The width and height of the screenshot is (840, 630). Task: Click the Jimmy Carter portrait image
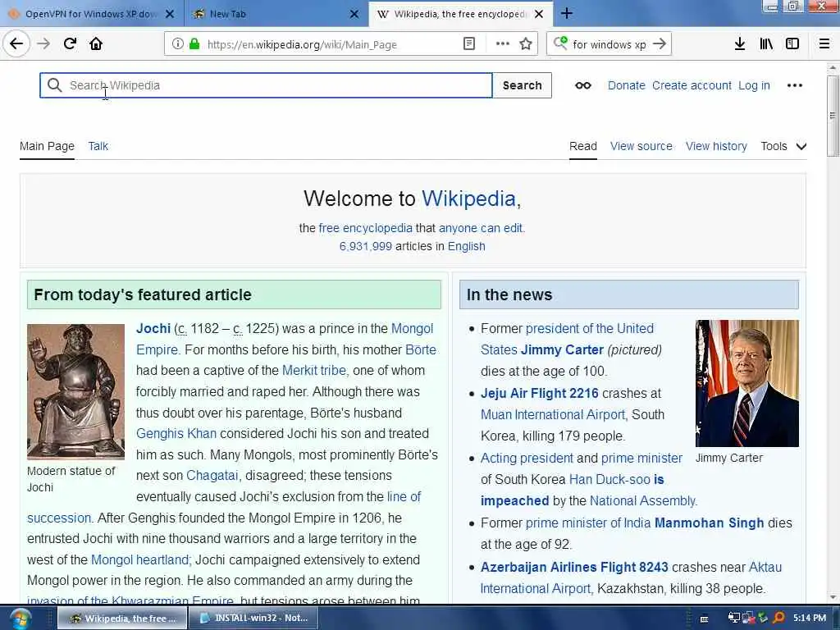(x=746, y=384)
